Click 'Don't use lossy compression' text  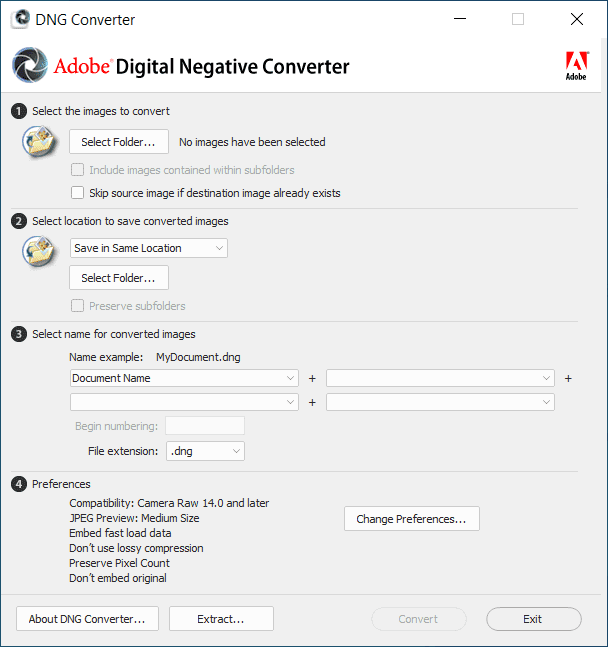pyautogui.click(x=136, y=548)
